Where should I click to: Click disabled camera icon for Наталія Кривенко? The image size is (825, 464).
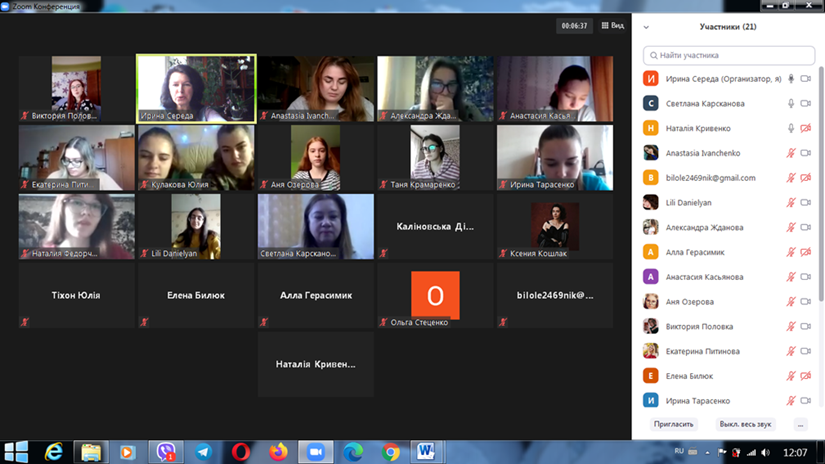806,128
